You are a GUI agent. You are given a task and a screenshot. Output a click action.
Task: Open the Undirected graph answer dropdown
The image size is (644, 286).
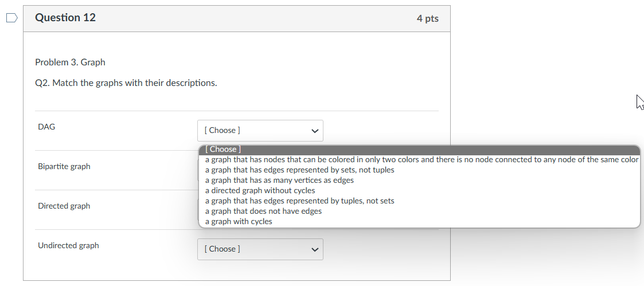coord(260,249)
